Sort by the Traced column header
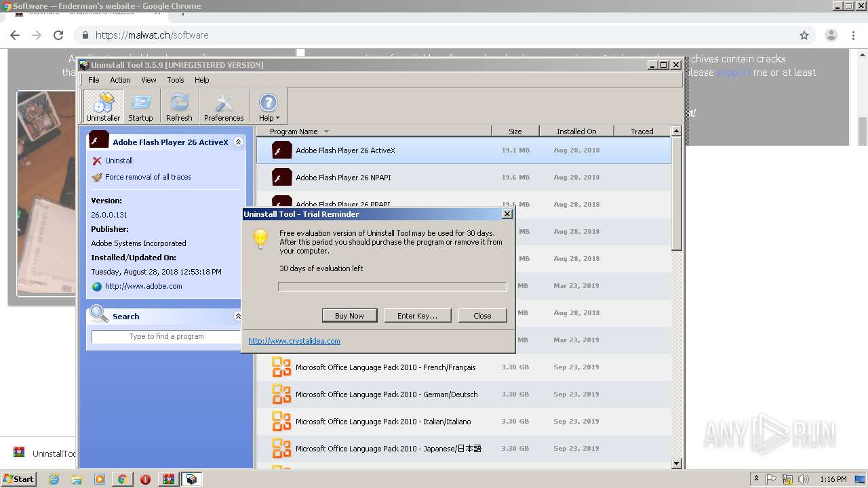This screenshot has width=868, height=488. [x=642, y=131]
